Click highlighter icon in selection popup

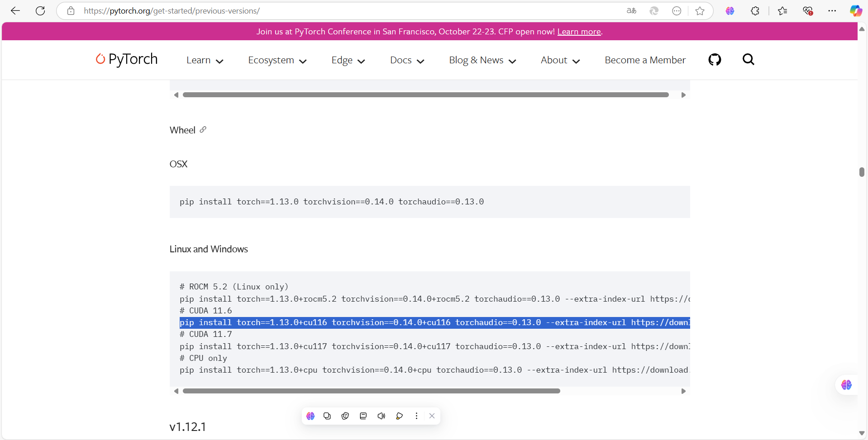click(x=399, y=416)
